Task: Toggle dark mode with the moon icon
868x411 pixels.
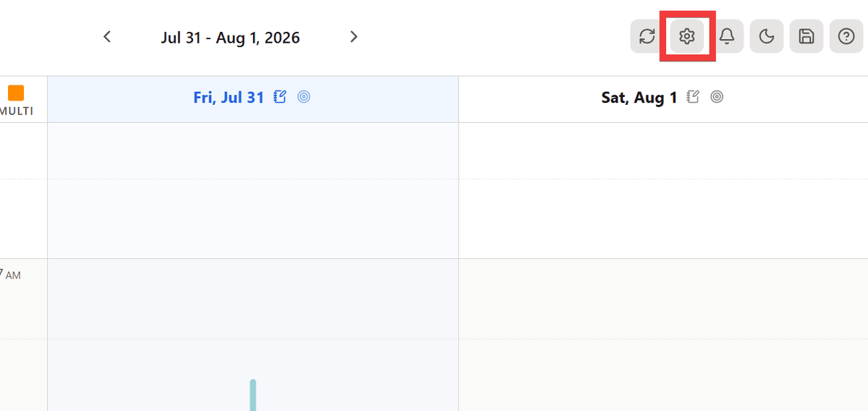Action: (x=767, y=37)
